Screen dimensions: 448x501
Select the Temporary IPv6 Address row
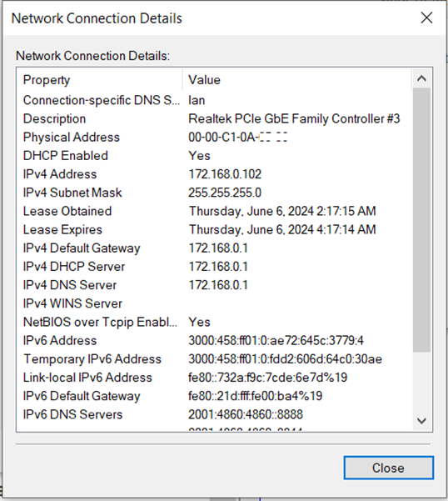pos(215,359)
